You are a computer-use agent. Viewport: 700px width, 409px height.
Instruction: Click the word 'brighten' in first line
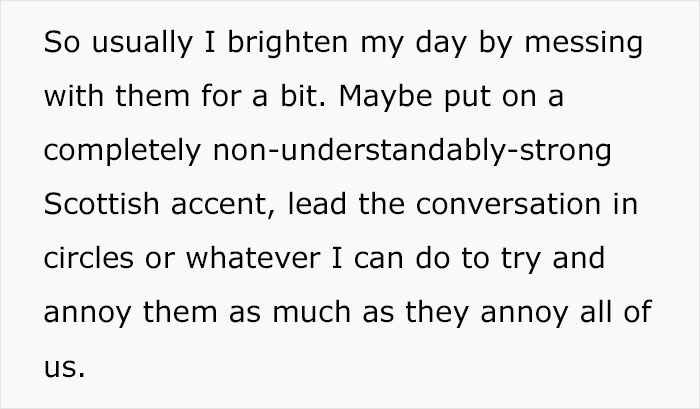288,43
